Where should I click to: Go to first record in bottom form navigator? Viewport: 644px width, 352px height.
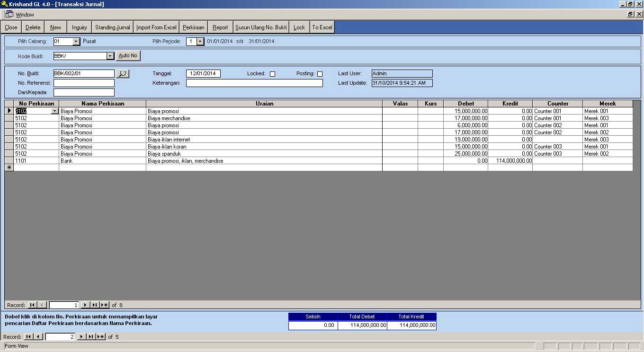pos(28,337)
